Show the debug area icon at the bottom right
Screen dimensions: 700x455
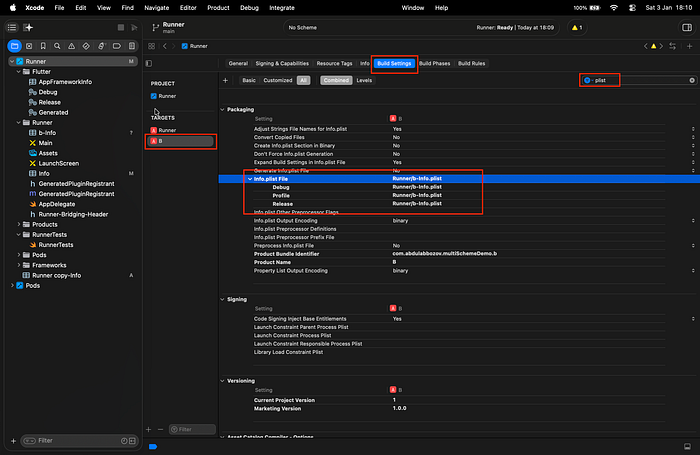pos(688,447)
